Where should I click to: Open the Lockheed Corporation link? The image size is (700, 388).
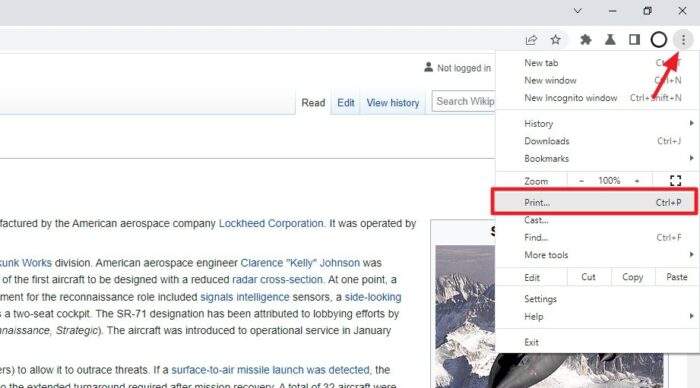(271, 223)
